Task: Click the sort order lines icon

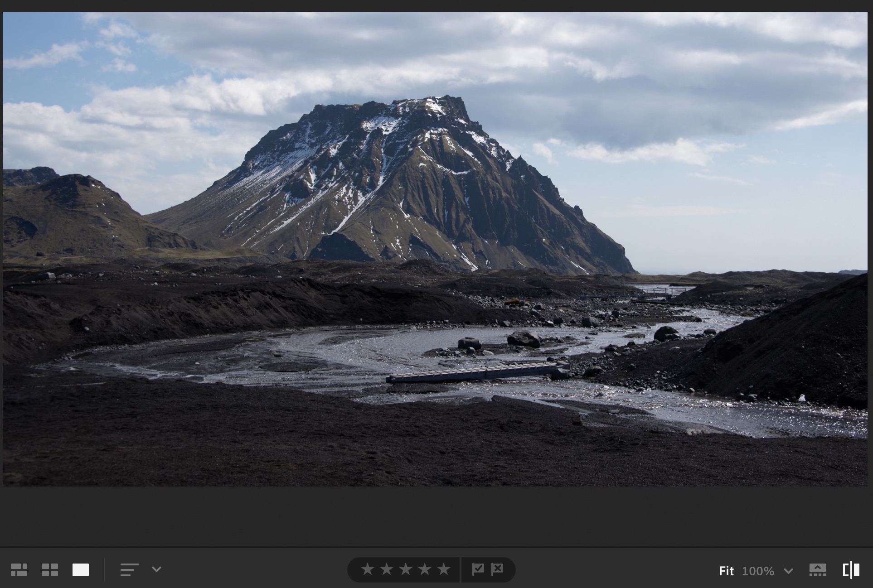Action: (129, 570)
